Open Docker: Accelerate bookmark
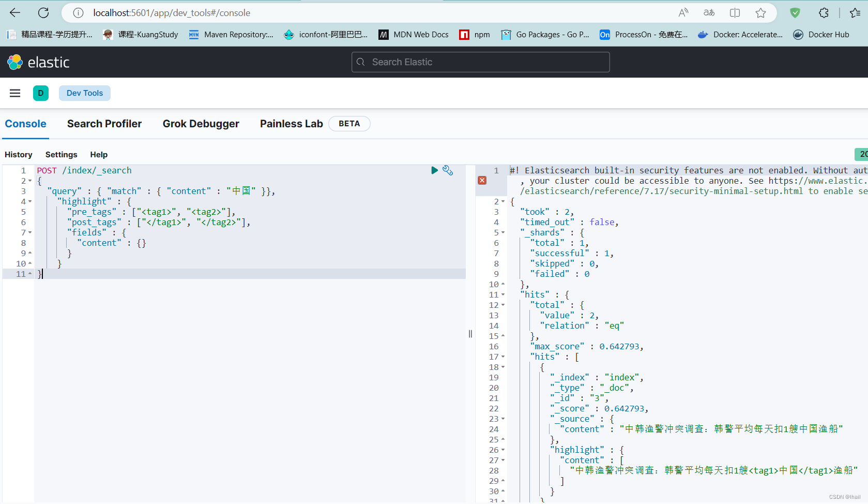The image size is (868, 504). (x=740, y=35)
